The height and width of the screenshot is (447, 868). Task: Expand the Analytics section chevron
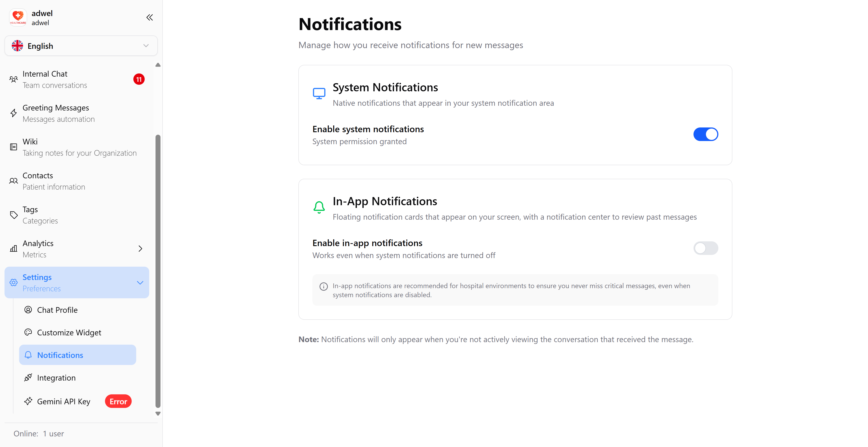pos(141,249)
